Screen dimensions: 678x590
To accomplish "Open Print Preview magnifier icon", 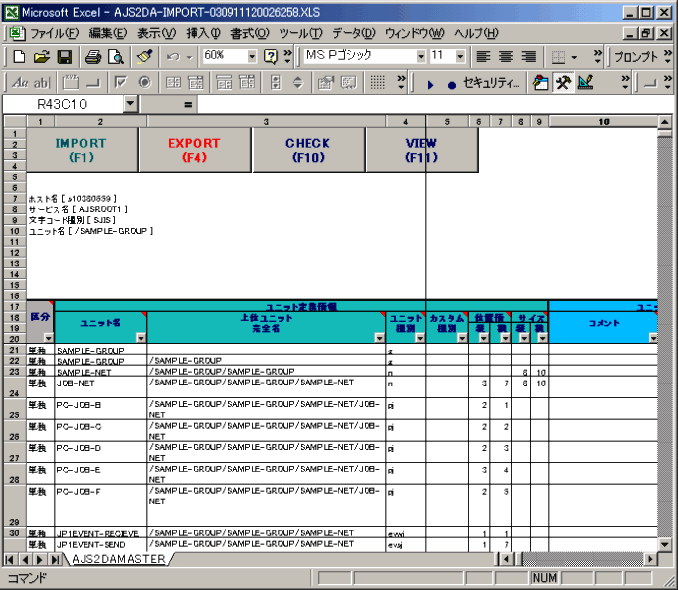I will coord(116,57).
